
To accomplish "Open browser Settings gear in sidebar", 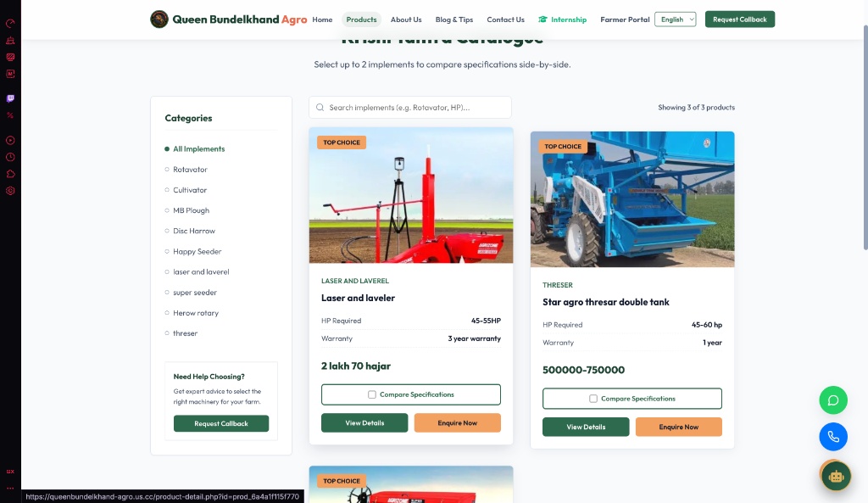I will click(x=10, y=191).
